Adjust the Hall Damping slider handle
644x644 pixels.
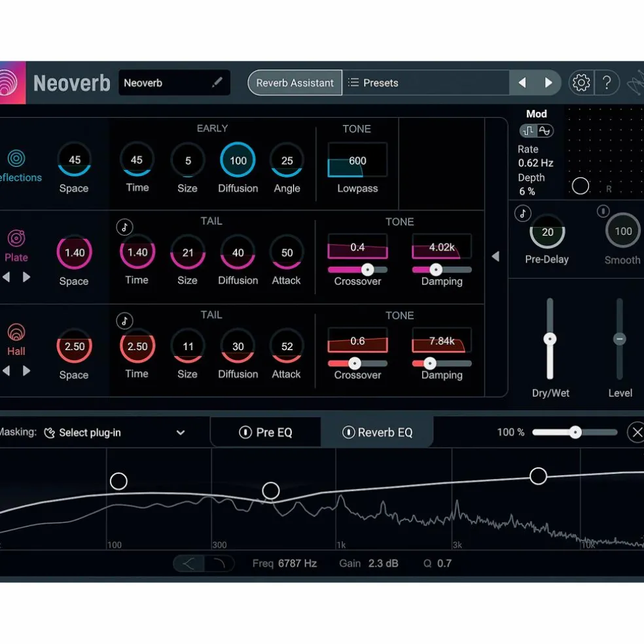[x=429, y=363]
